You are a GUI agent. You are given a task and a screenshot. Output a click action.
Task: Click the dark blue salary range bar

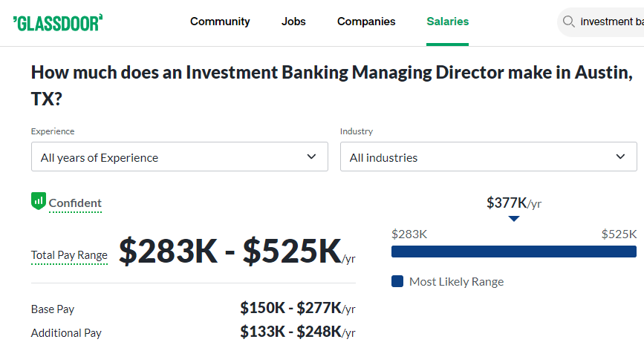tap(514, 252)
